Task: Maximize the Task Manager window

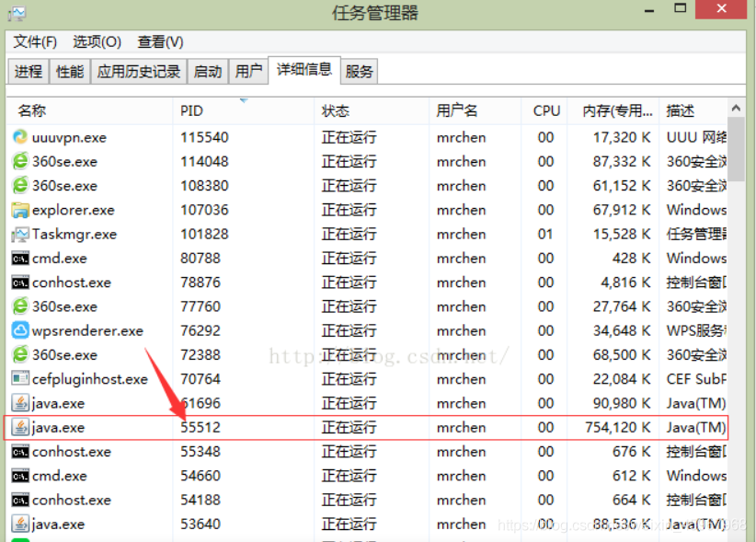Action: click(x=681, y=8)
